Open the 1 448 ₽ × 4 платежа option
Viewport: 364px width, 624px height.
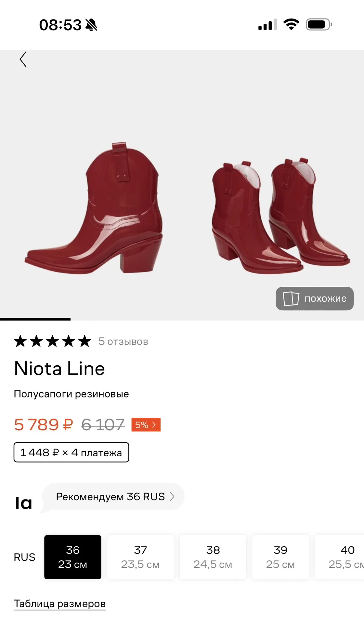71,452
